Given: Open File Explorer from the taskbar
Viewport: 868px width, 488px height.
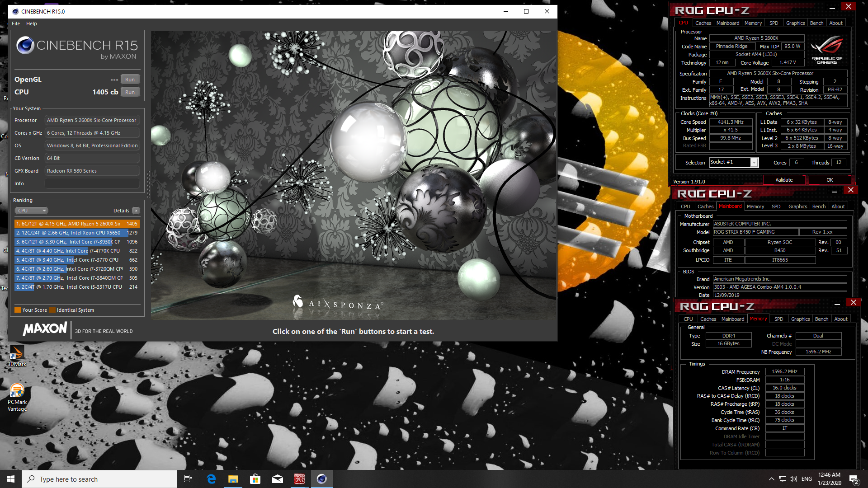Looking at the screenshot, I should pos(233,479).
